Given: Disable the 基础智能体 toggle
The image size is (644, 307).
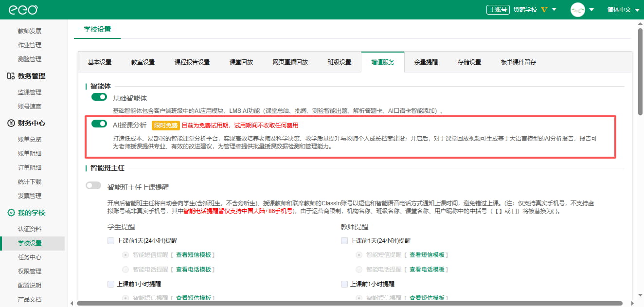Looking at the screenshot, I should click(99, 97).
